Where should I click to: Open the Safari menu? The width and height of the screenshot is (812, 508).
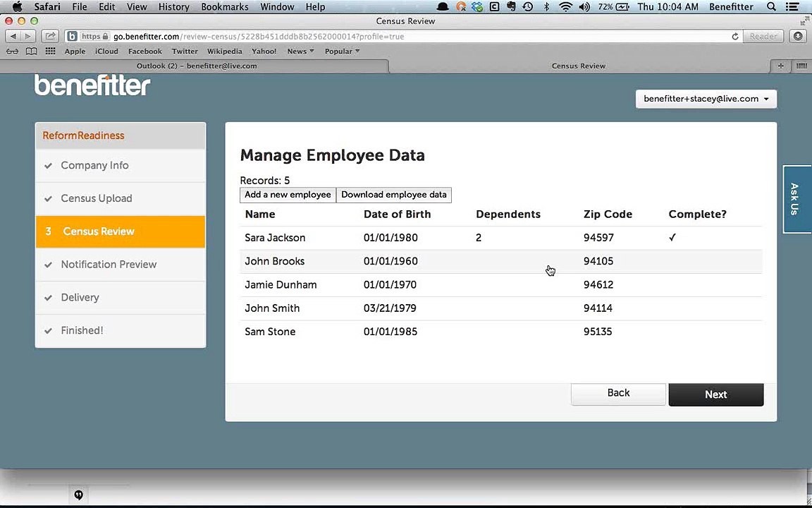point(47,7)
